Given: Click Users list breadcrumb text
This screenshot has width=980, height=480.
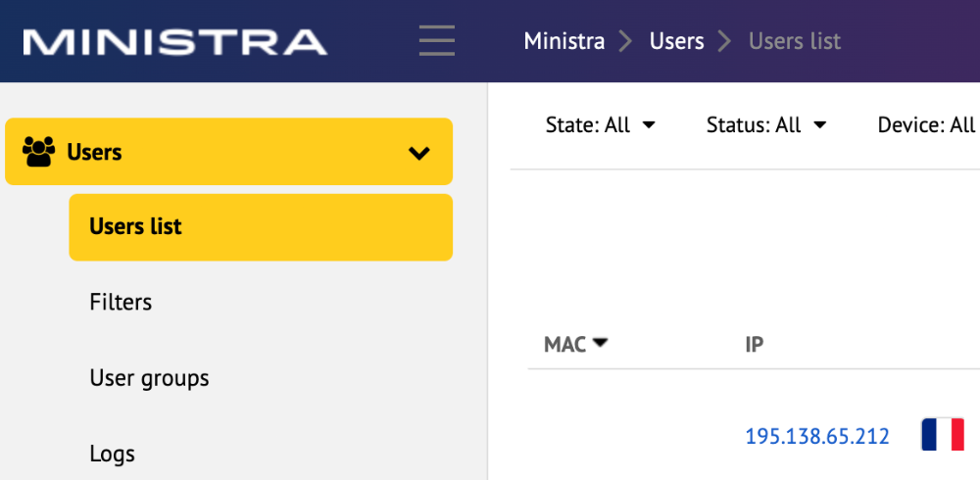Looking at the screenshot, I should click(795, 41).
